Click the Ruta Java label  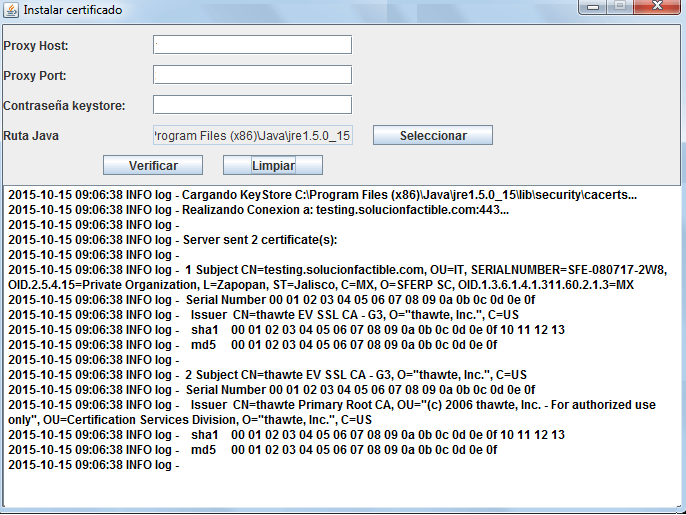pos(30,136)
